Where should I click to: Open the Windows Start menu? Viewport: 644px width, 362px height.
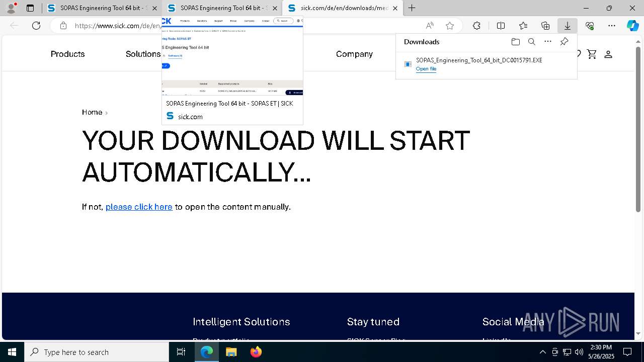tap(12, 352)
